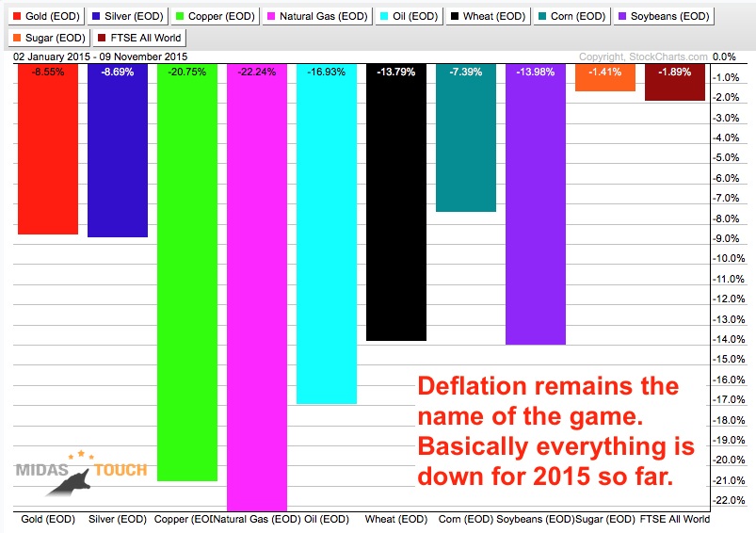Select the dark red FTSE All World bar
This screenshot has height=533, width=756.
point(675,82)
